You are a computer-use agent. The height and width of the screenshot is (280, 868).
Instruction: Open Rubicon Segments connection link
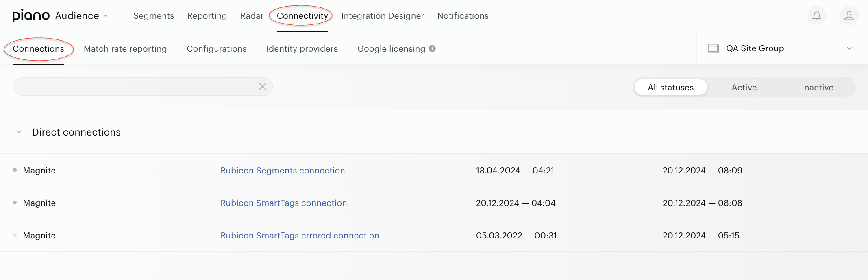(283, 171)
